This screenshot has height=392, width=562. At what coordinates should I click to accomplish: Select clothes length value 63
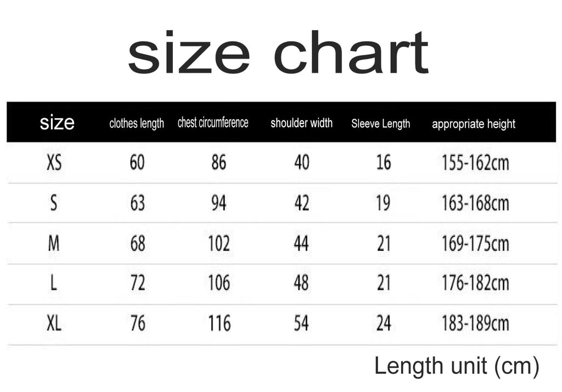tap(137, 203)
